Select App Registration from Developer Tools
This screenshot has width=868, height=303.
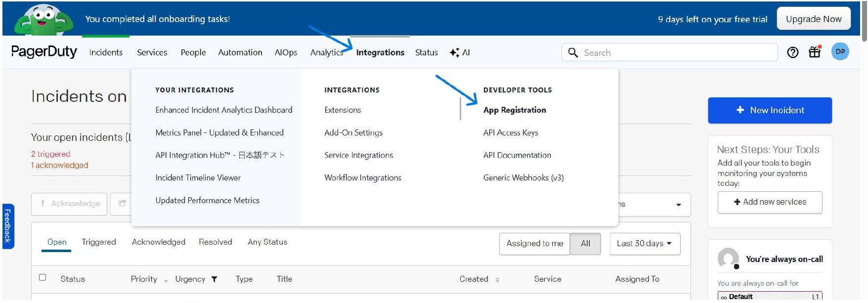[515, 110]
